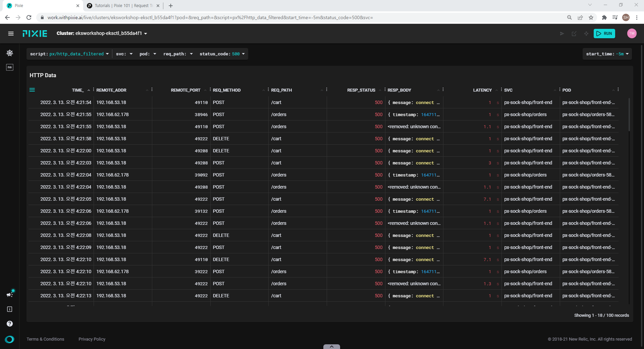The height and width of the screenshot is (349, 644).
Task: Switch to the Pixie browser tab
Action: tap(43, 6)
